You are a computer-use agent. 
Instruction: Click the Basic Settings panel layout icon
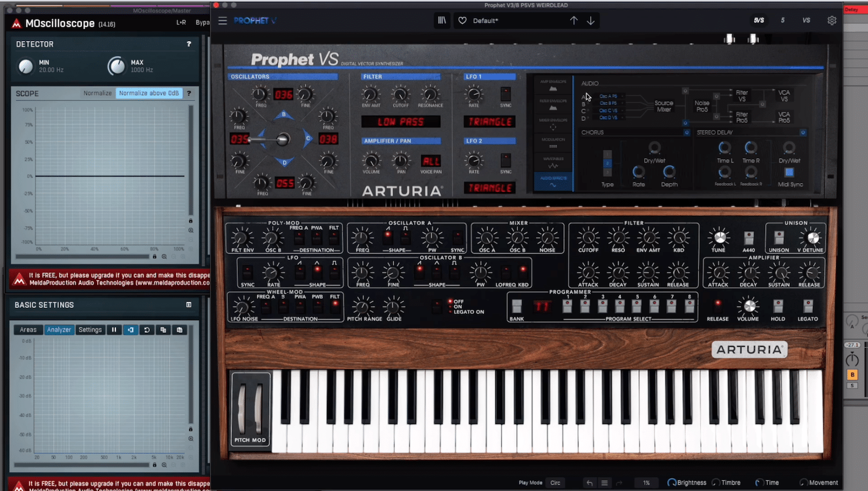(x=189, y=305)
